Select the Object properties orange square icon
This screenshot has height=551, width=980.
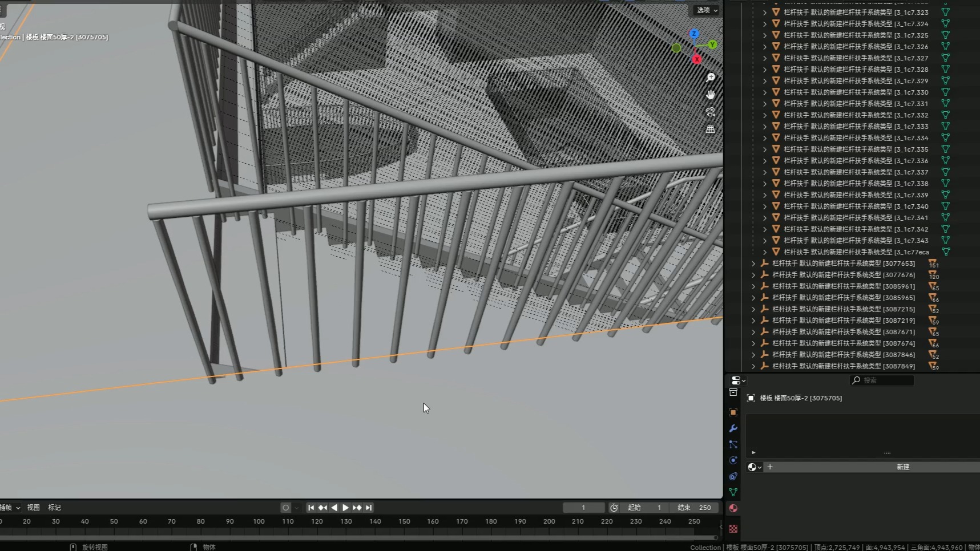[x=734, y=412]
